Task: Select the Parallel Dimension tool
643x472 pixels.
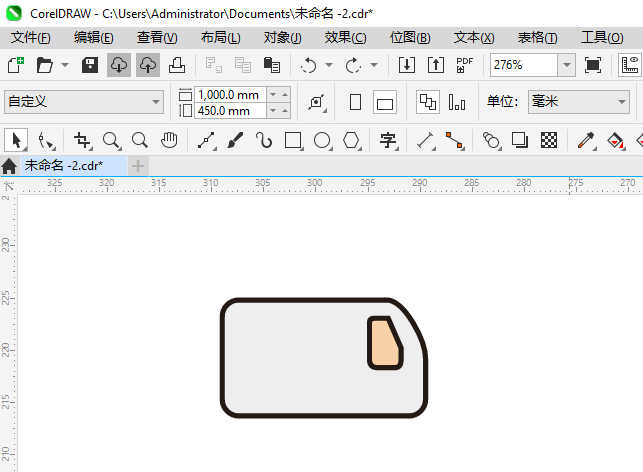Action: (x=425, y=140)
